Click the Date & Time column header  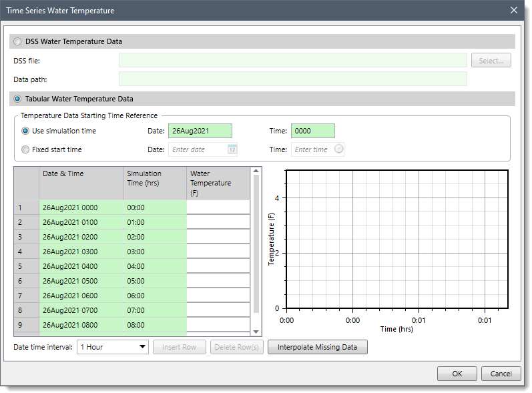click(81, 183)
